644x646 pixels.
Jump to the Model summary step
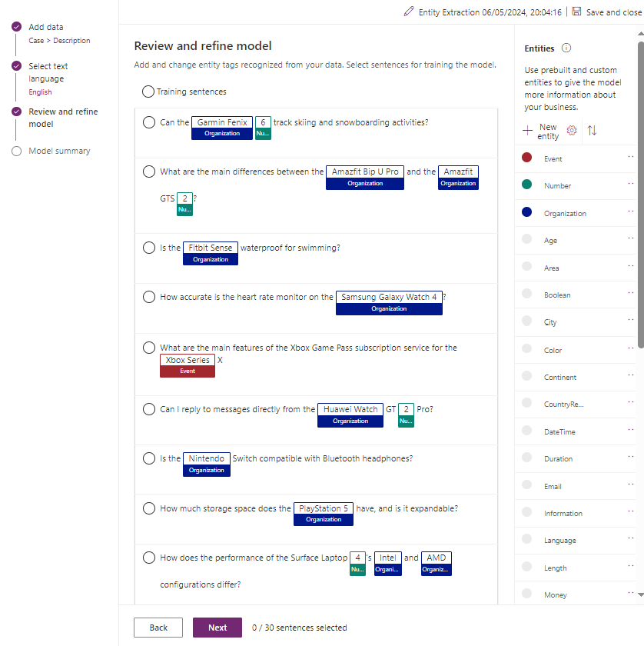[59, 151]
